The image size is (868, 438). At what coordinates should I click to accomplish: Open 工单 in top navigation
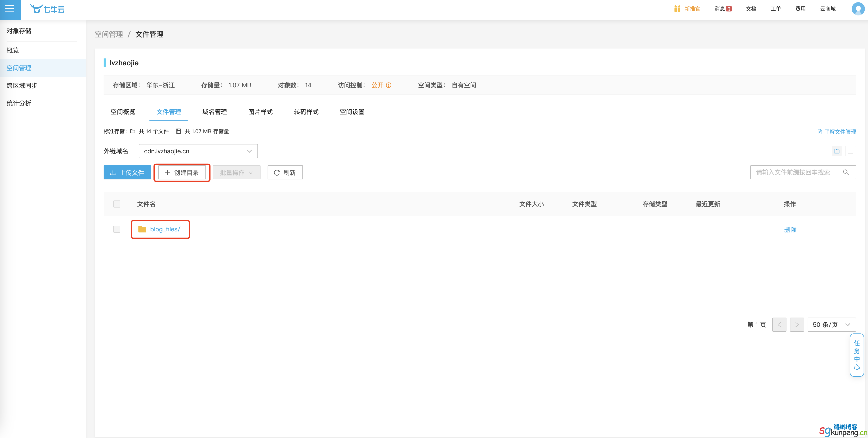point(776,9)
